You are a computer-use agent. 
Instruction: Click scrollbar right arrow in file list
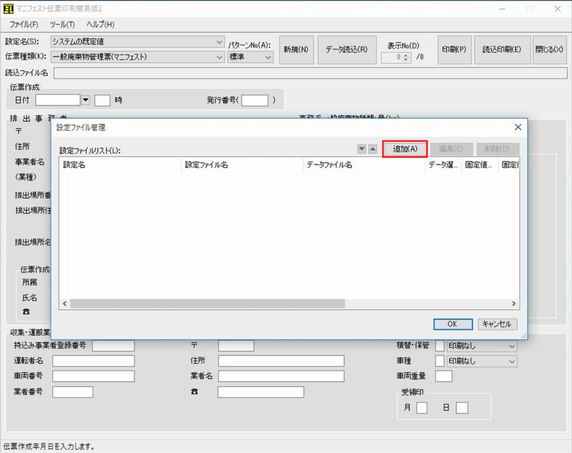514,303
